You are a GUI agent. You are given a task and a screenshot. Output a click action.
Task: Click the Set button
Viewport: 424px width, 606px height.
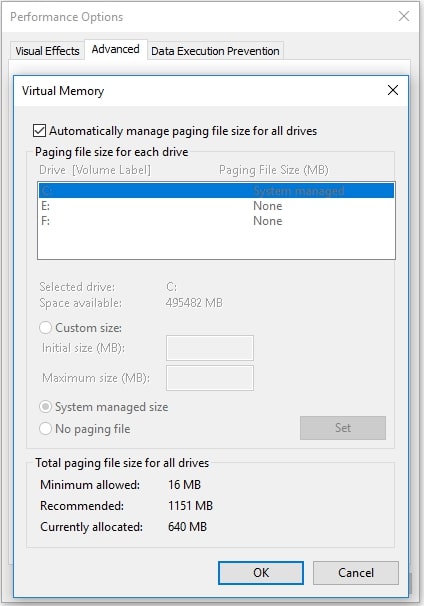pyautogui.click(x=343, y=428)
